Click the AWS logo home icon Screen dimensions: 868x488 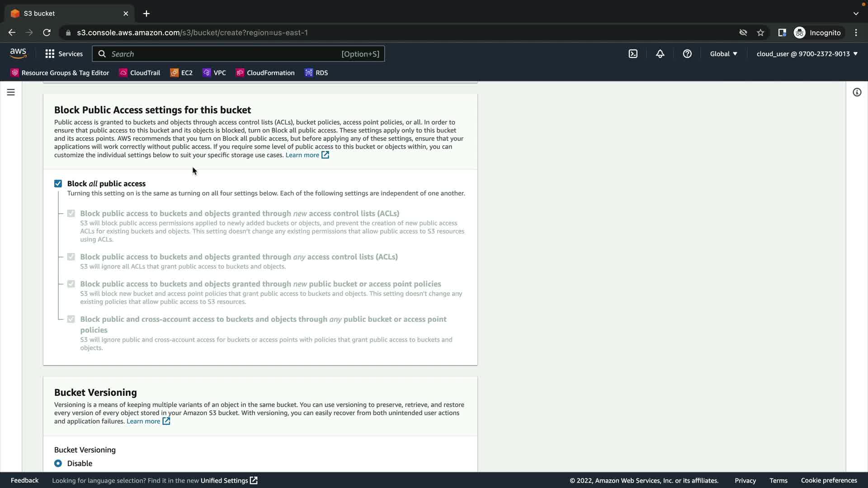(x=18, y=53)
